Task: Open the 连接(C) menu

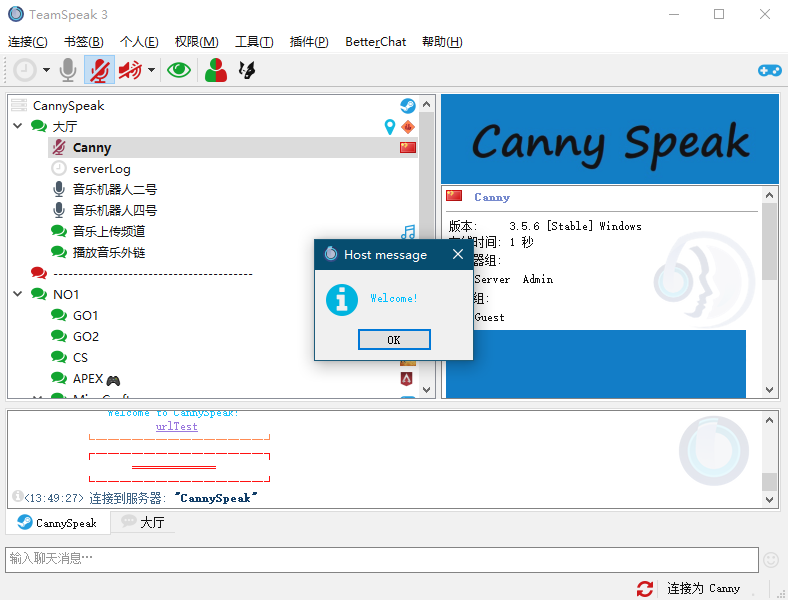Action: 28,42
